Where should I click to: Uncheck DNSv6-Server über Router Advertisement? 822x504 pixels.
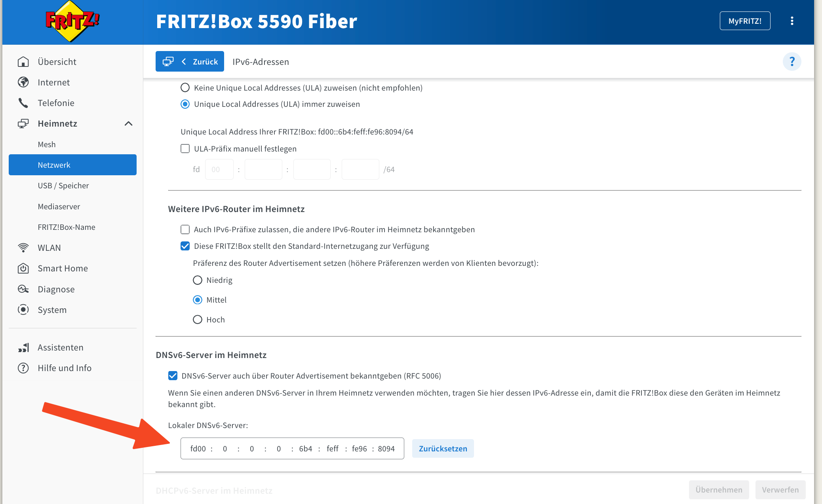coord(173,376)
